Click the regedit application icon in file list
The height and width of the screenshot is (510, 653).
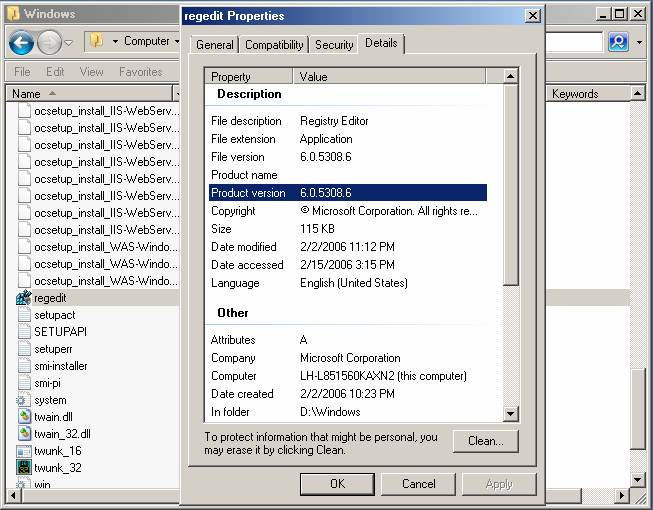[x=24, y=298]
